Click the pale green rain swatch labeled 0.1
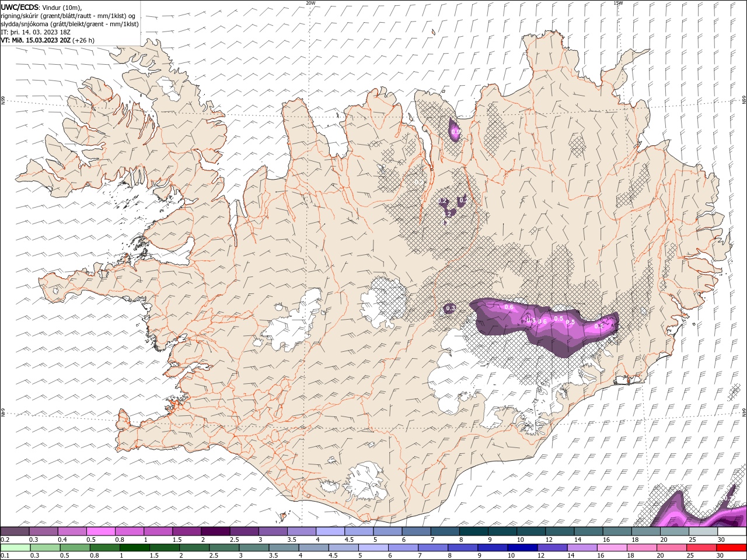This screenshot has height=560, width=747. (15, 548)
